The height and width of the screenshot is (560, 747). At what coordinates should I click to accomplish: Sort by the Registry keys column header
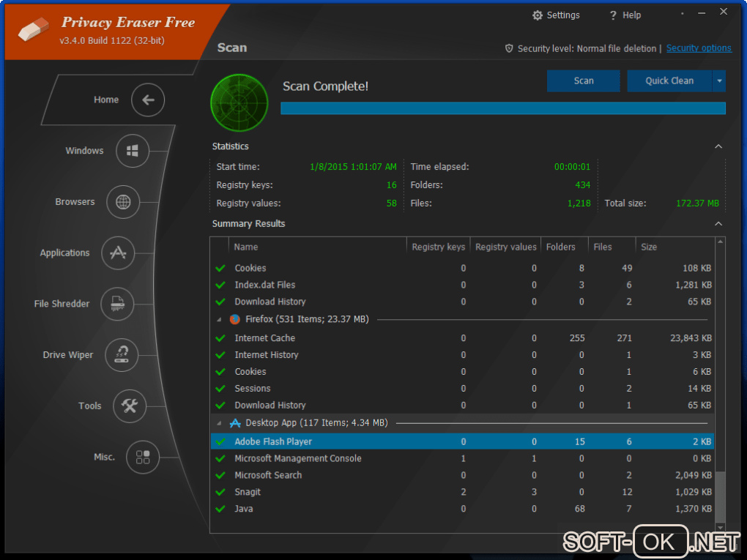click(438, 247)
